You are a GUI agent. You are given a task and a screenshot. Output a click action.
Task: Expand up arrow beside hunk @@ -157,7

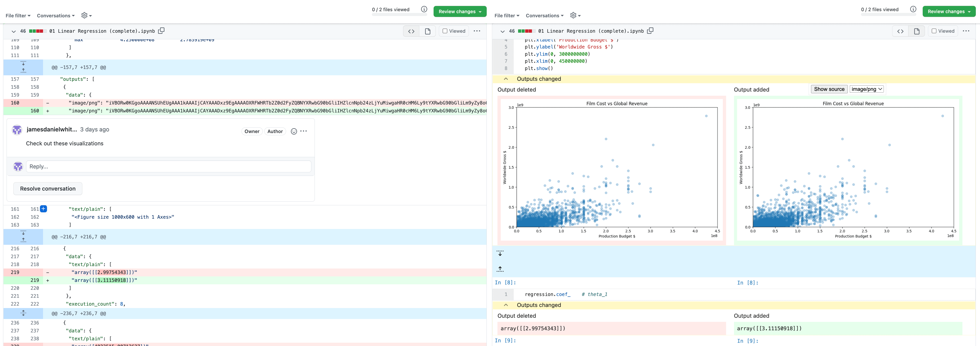point(23,70)
